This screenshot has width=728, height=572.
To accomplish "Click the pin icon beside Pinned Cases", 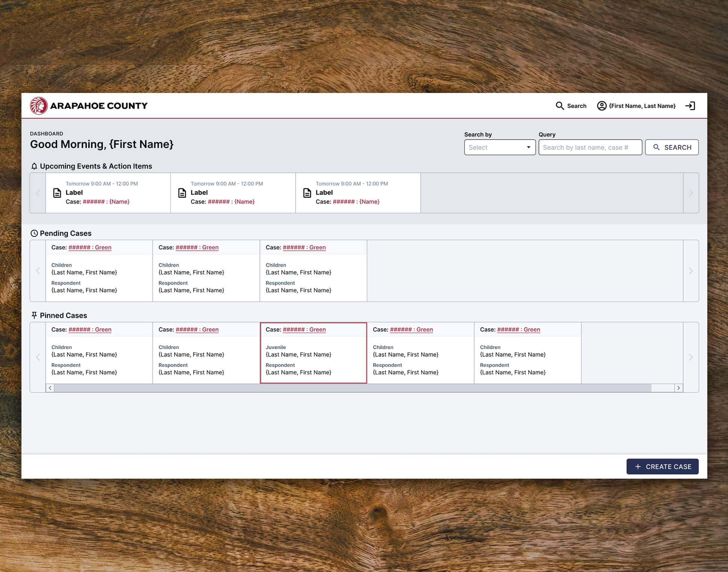I will (34, 315).
